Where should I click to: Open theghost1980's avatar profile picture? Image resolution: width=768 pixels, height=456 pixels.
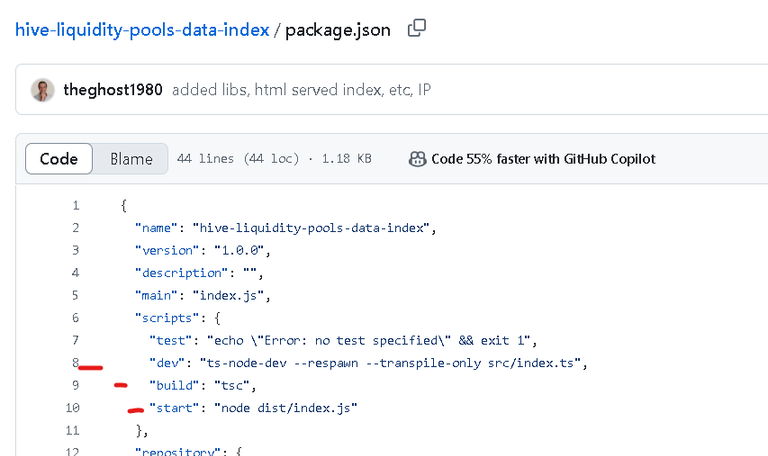43,90
